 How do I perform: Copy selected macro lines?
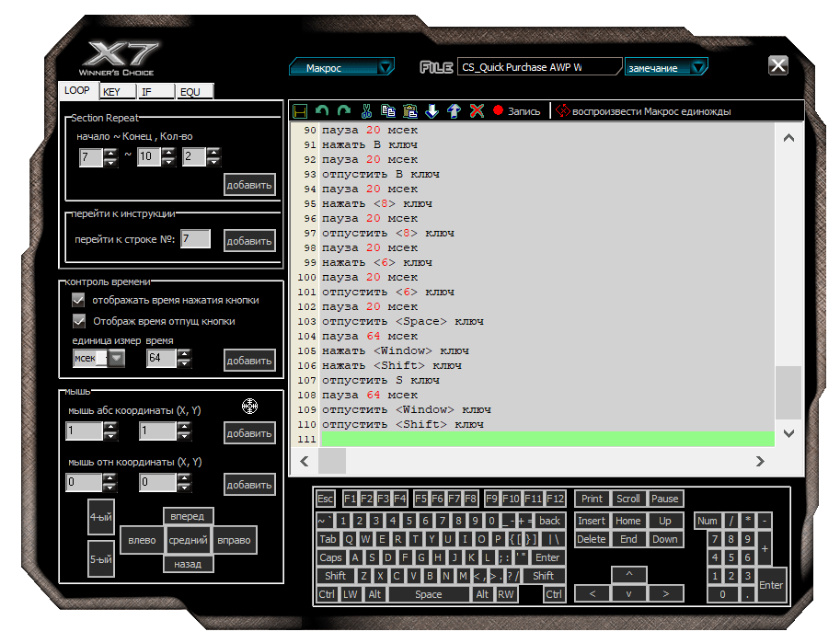coord(388,111)
